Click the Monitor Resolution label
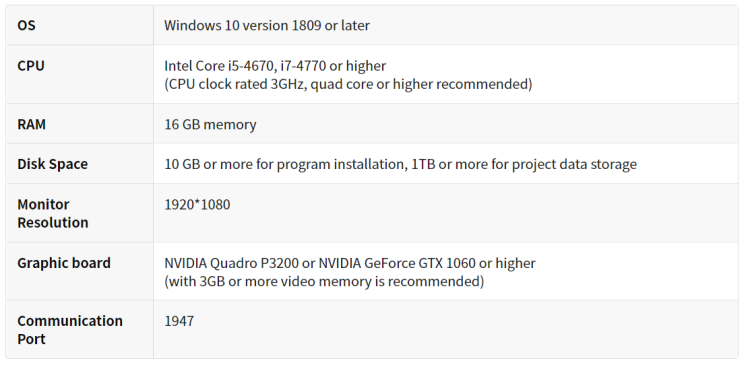This screenshot has height=365, width=750. [x=53, y=213]
